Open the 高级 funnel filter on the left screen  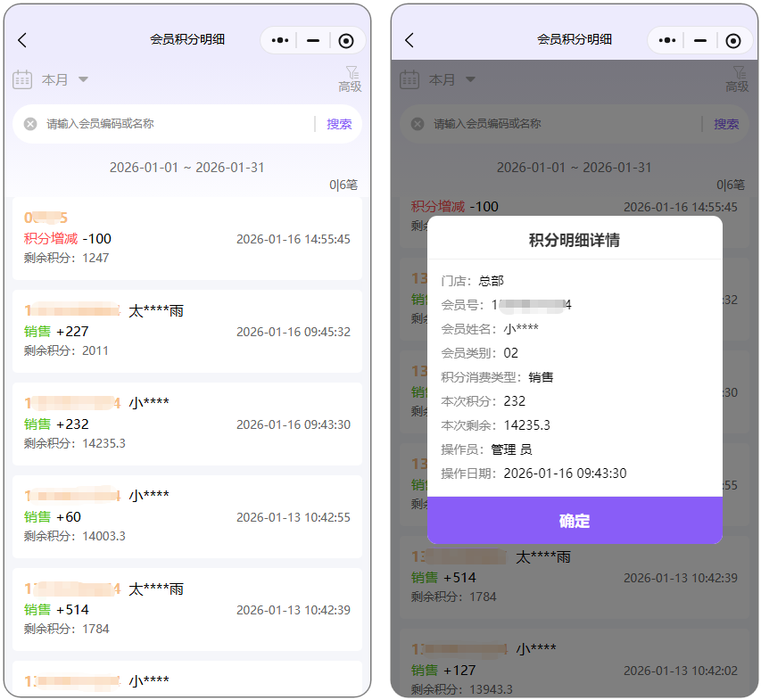click(x=350, y=78)
